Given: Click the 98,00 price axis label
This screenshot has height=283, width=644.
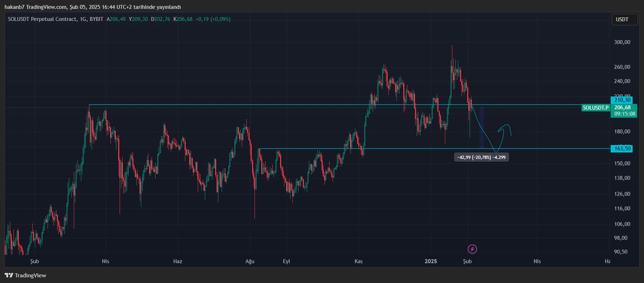Looking at the screenshot, I should click(x=622, y=238).
